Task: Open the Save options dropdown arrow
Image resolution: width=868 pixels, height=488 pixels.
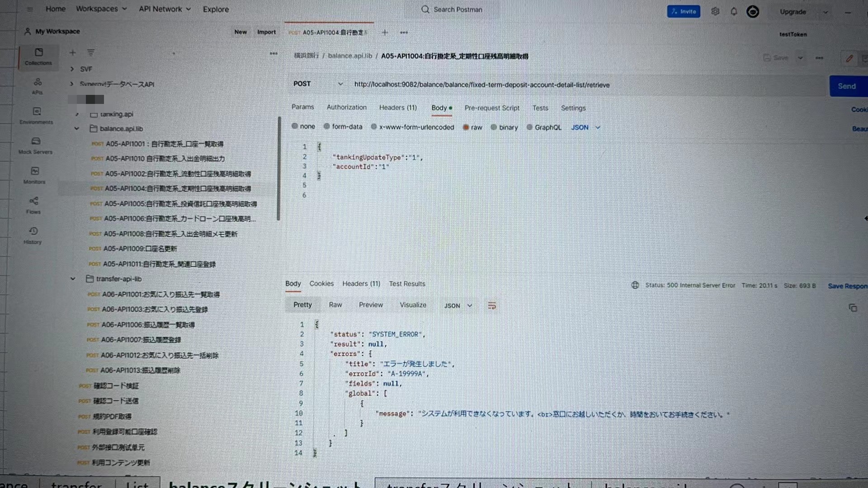Action: click(800, 58)
